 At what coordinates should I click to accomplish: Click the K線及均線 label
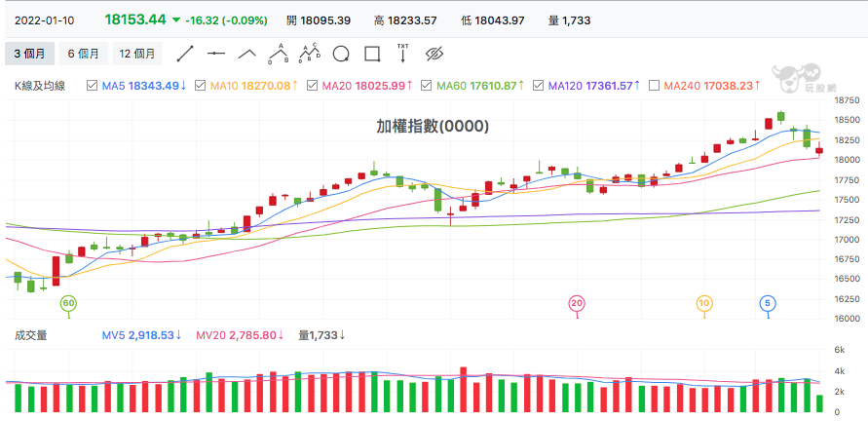(40, 86)
